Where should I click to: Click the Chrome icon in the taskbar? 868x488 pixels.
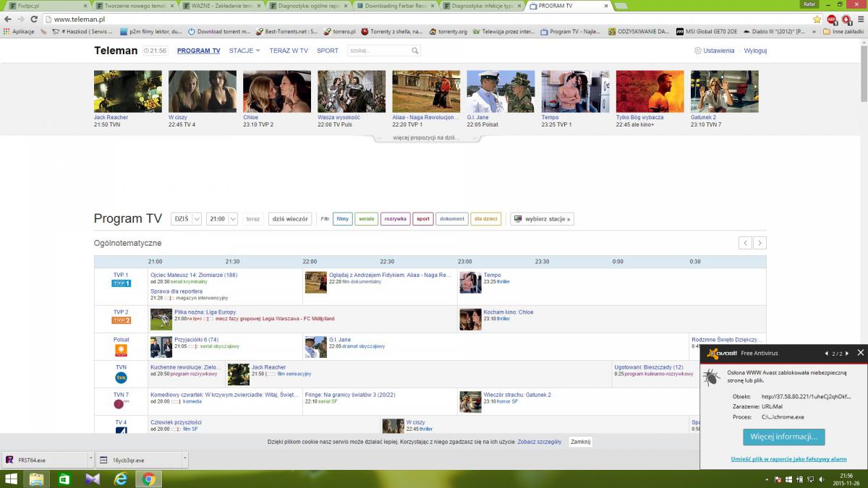tap(148, 479)
